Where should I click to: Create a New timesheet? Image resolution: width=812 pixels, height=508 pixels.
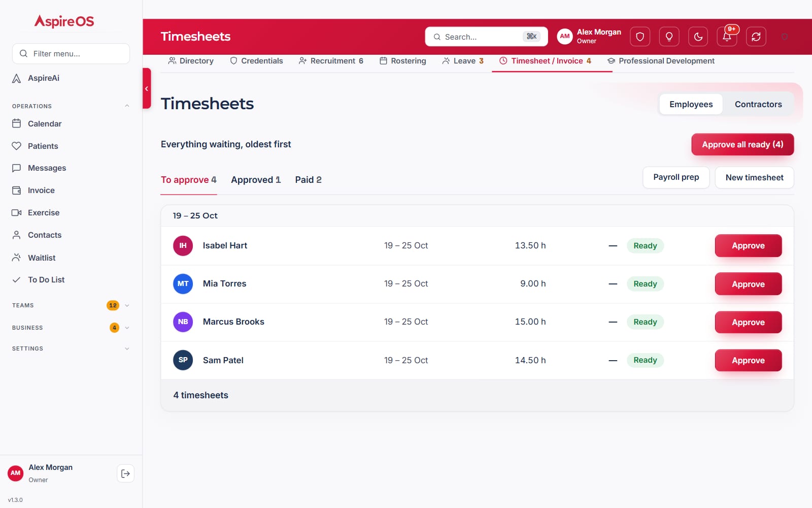(754, 177)
